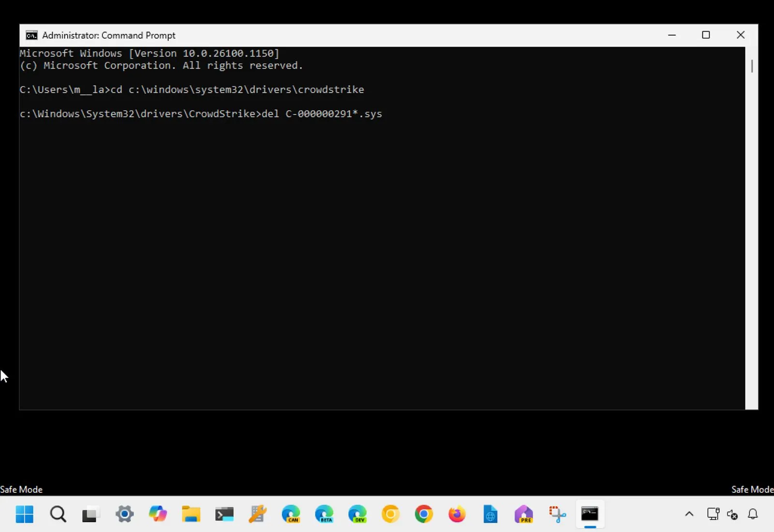
Task: Launch Microsoft Edge Beta browser
Action: (x=324, y=514)
